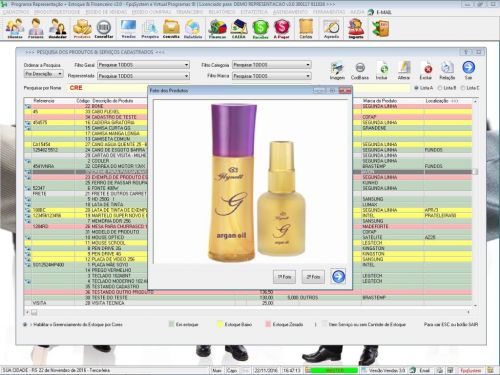The width and height of the screenshot is (500, 375).
Task: Open the FERRAMENTAS menu
Action: click(x=329, y=12)
